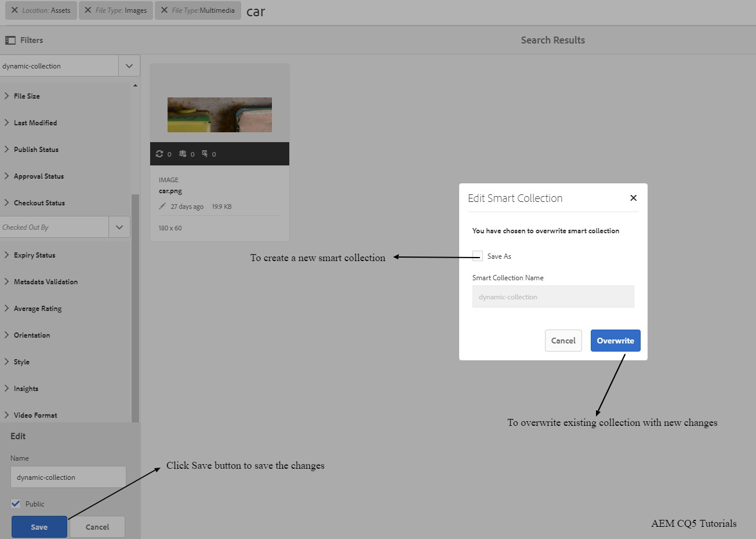
Task: Remove the File Type: Images filter tag
Action: (x=88, y=10)
